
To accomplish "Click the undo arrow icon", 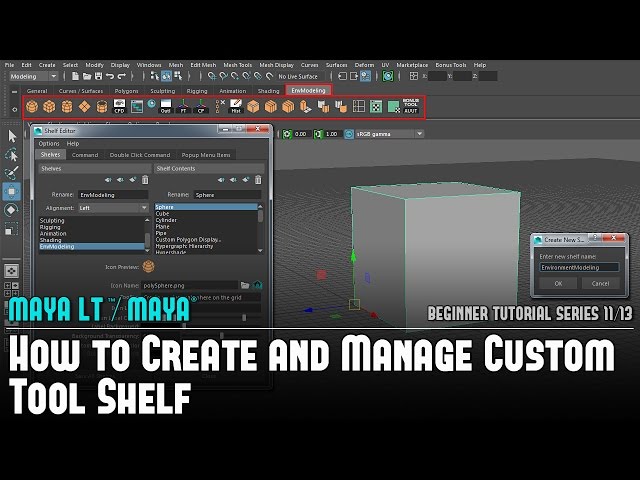I will click(110, 76).
